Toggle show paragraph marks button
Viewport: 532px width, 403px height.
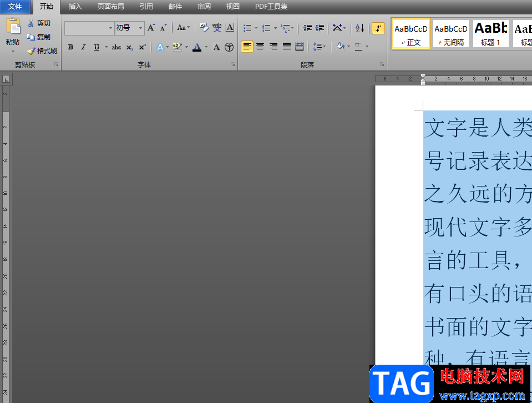click(x=378, y=28)
